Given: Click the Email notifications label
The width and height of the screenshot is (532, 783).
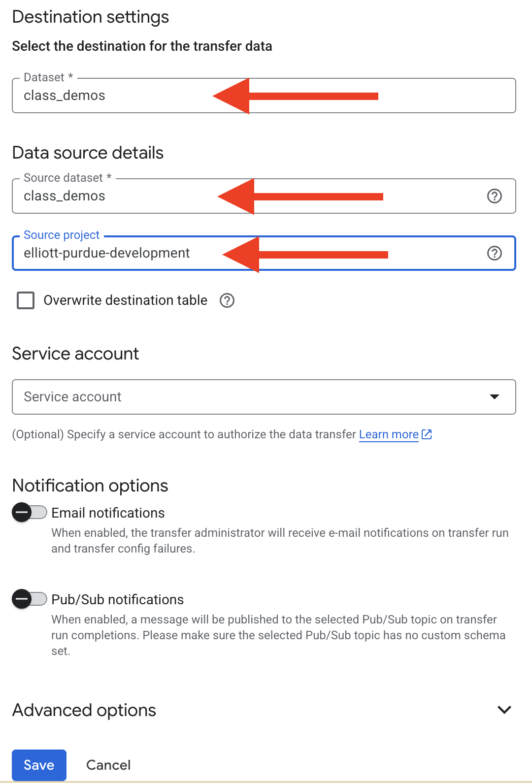Looking at the screenshot, I should pos(108,513).
